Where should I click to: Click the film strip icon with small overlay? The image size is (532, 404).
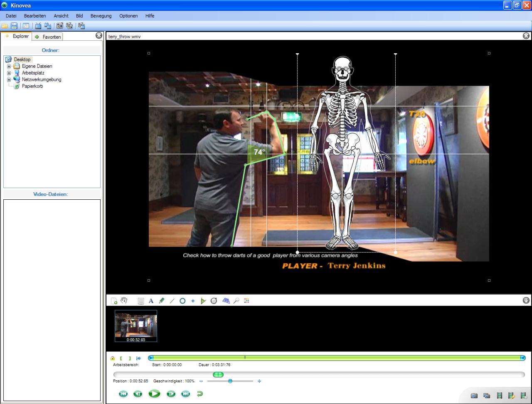(x=524, y=396)
